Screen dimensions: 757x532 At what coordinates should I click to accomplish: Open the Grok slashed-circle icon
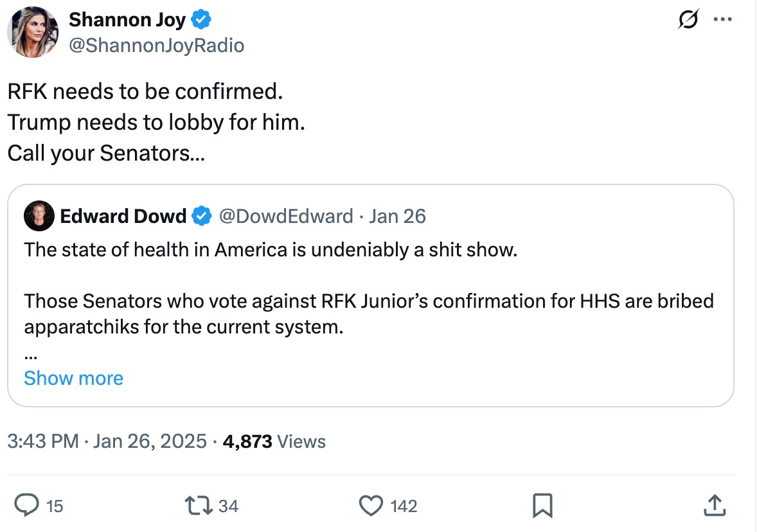tap(688, 20)
